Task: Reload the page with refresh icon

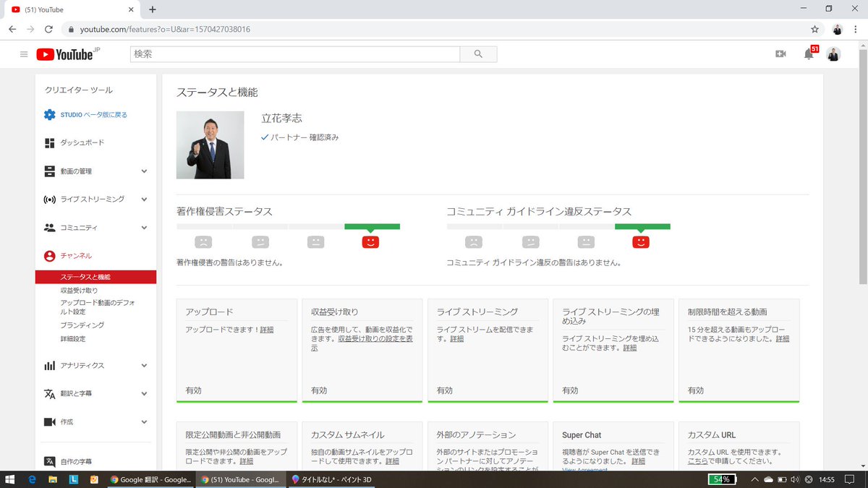Action: [x=48, y=30]
